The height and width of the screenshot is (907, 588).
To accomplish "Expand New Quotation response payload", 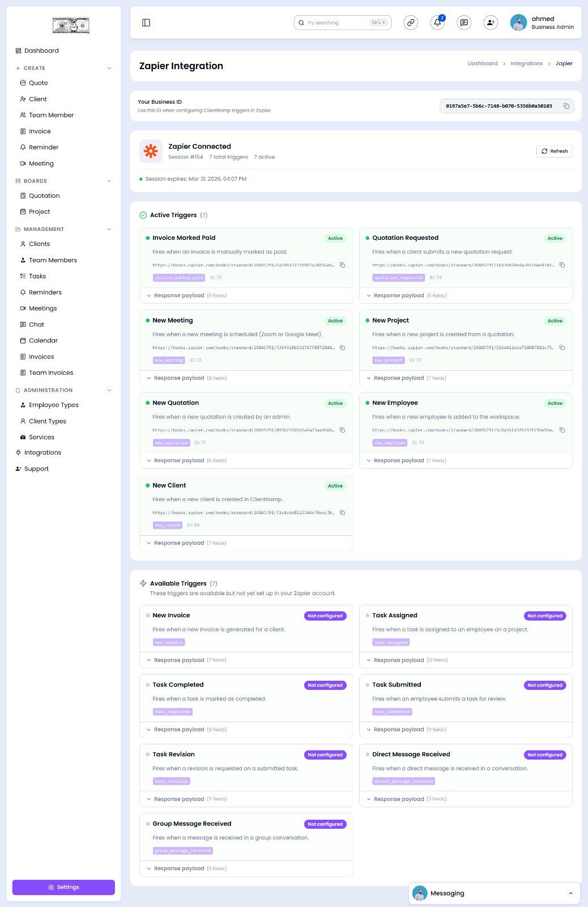I will coord(246,460).
